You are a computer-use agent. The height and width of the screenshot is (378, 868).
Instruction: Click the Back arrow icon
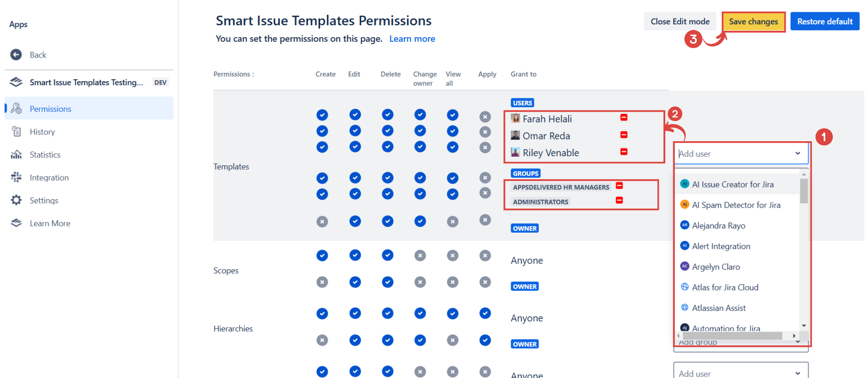pyautogui.click(x=16, y=55)
